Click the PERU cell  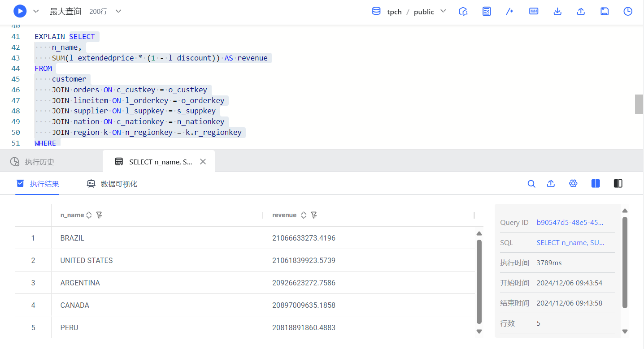click(x=70, y=327)
